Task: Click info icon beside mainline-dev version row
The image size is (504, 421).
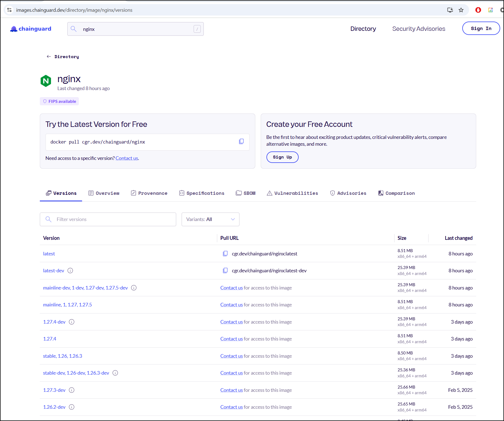Action: [x=134, y=288]
